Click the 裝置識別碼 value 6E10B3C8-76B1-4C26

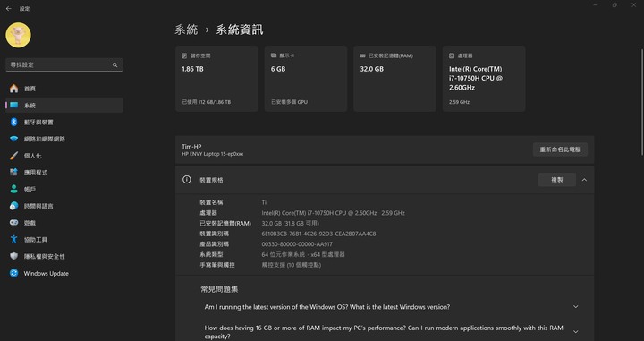318,234
